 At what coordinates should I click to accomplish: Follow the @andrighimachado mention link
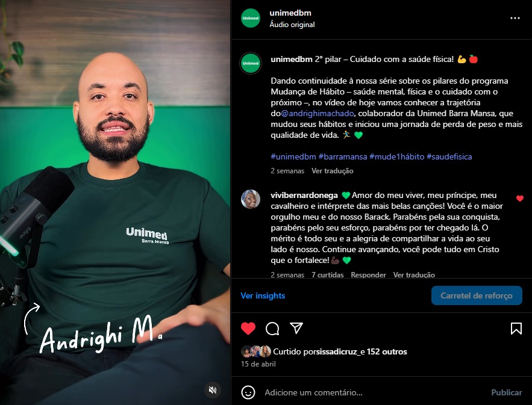pos(318,113)
